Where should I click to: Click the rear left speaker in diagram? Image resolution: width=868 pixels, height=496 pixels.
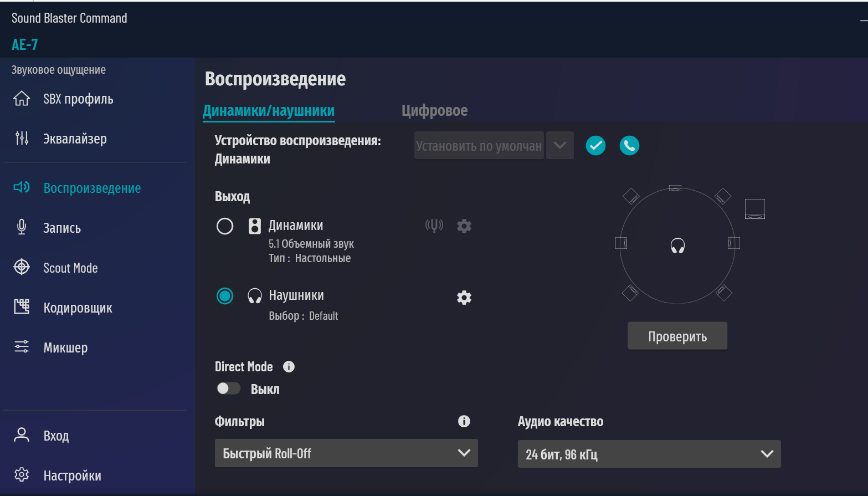coord(630,293)
